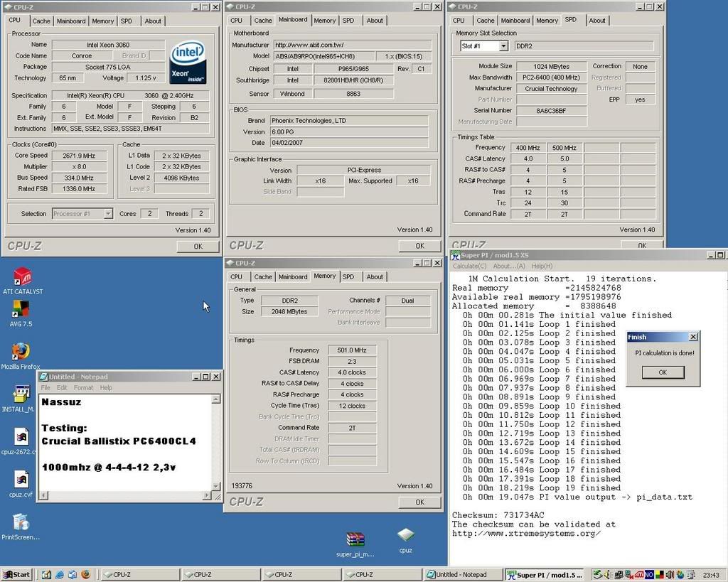Image resolution: width=728 pixels, height=582 pixels.
Task: Click the Checksum: 731734AC line
Action: pos(498,515)
